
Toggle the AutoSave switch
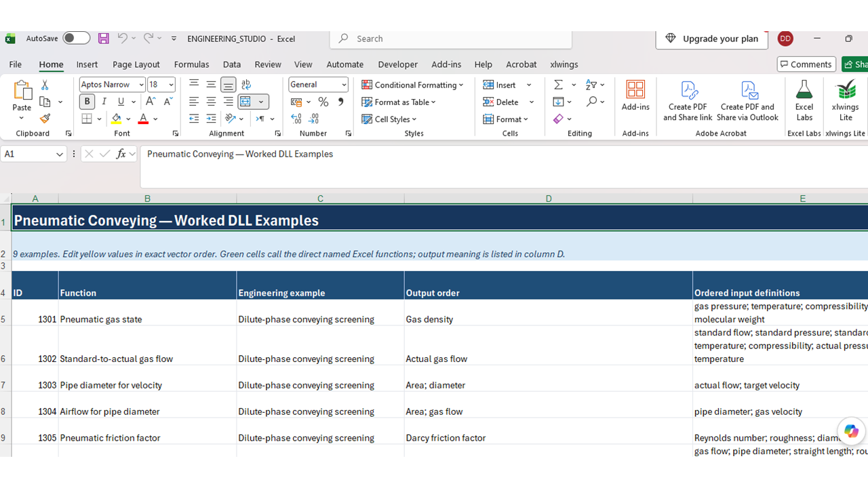coord(76,39)
